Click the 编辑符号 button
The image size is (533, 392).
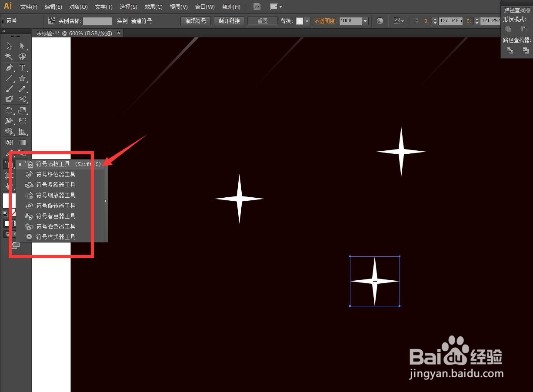click(x=196, y=21)
